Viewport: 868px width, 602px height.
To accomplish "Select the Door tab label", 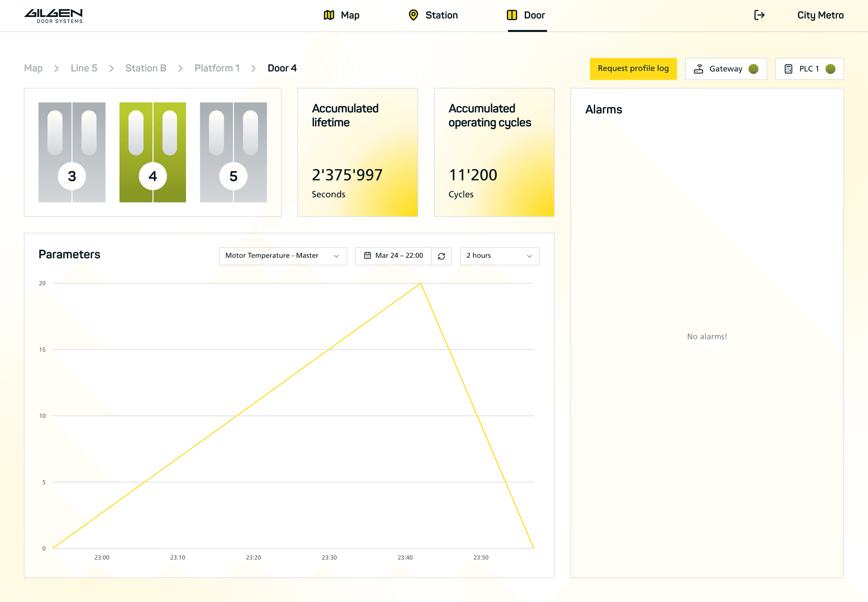I will [x=534, y=15].
